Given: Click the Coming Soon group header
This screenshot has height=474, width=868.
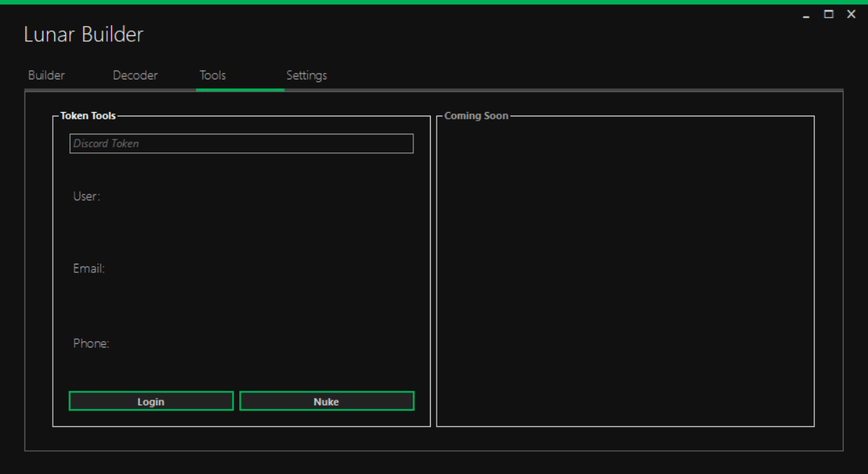Looking at the screenshot, I should [x=476, y=116].
